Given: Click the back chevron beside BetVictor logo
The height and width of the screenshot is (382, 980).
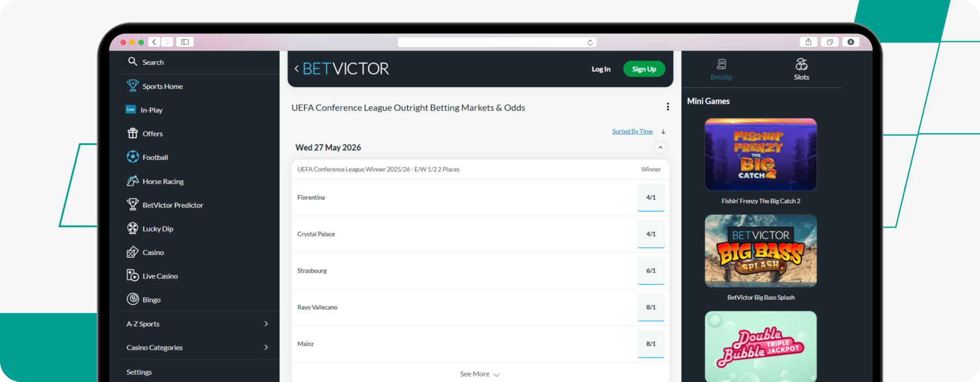Looking at the screenshot, I should [x=296, y=69].
